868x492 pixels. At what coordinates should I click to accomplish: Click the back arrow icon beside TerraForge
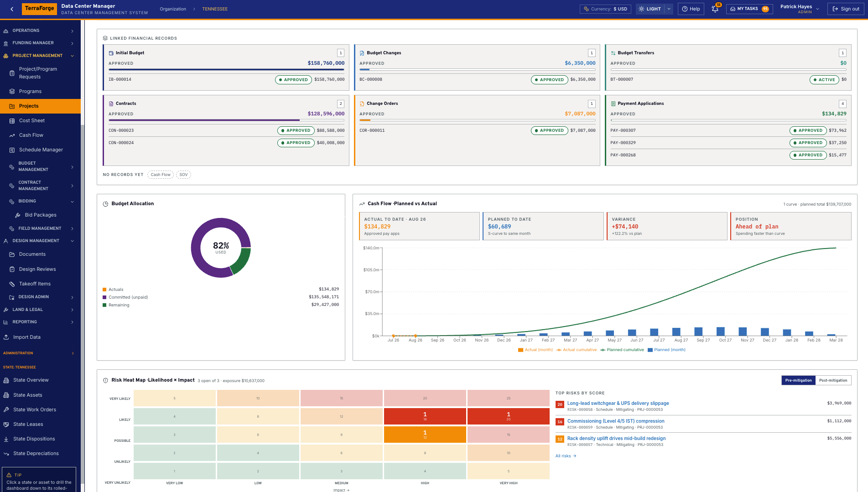(x=12, y=9)
